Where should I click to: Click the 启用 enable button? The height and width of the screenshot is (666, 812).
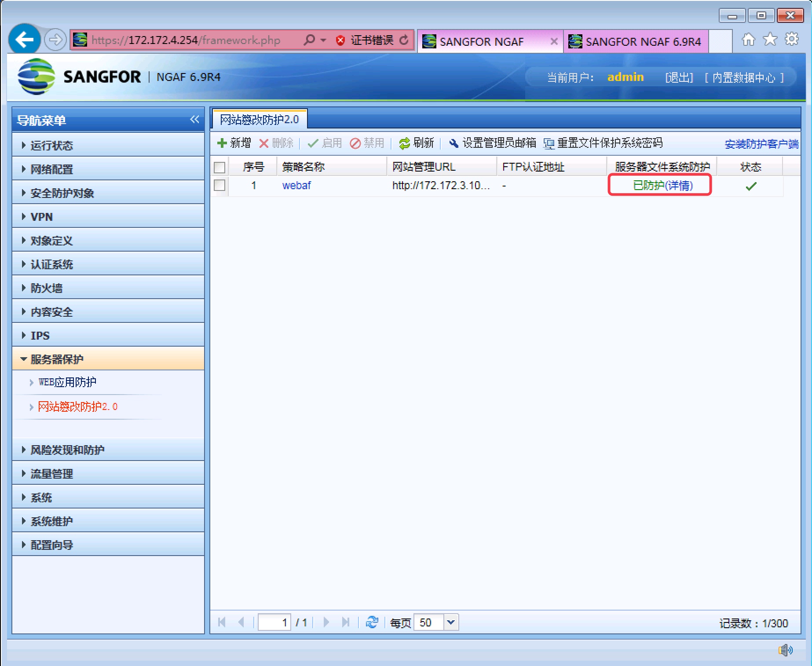tap(325, 143)
